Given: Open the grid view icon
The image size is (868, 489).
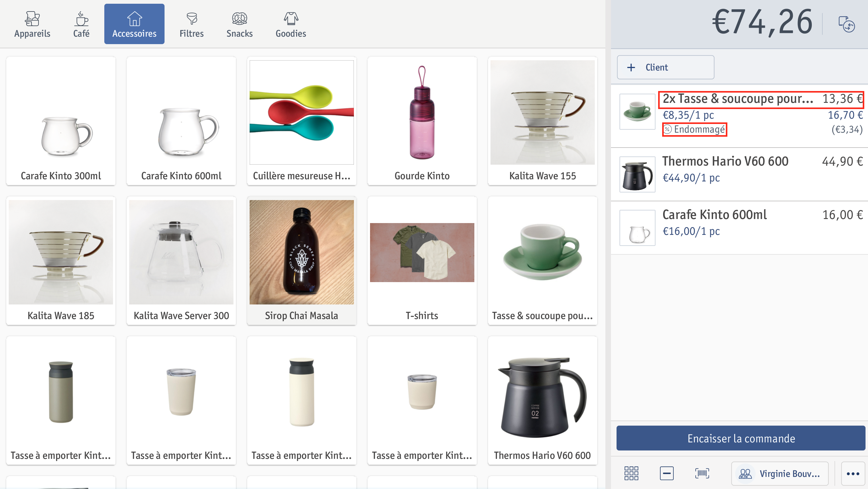Looking at the screenshot, I should click(631, 473).
